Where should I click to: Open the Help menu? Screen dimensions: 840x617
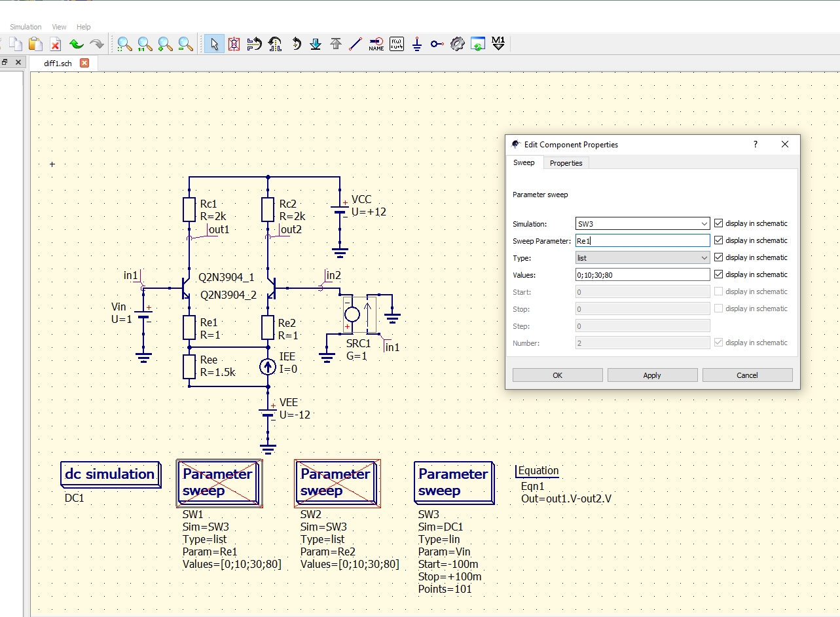(x=84, y=27)
